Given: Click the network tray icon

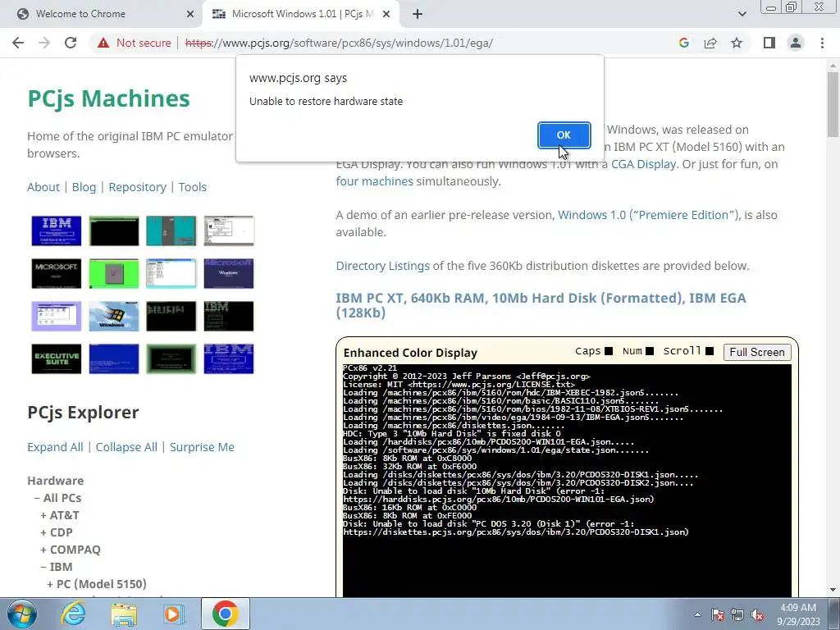Looking at the screenshot, I should (x=737, y=614).
